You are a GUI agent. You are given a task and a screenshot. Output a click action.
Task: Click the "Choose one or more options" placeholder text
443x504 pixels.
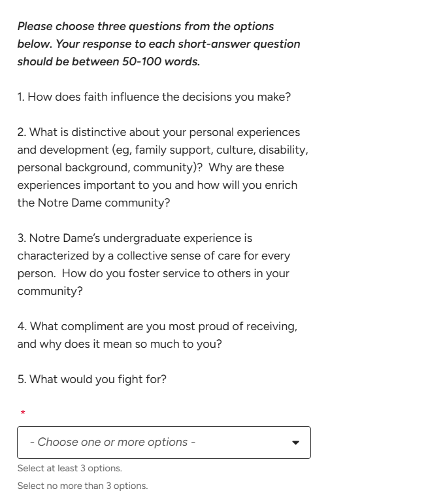112,443
